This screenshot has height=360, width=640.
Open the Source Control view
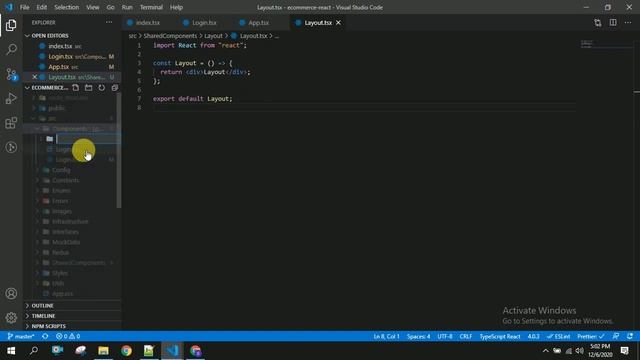point(11,74)
